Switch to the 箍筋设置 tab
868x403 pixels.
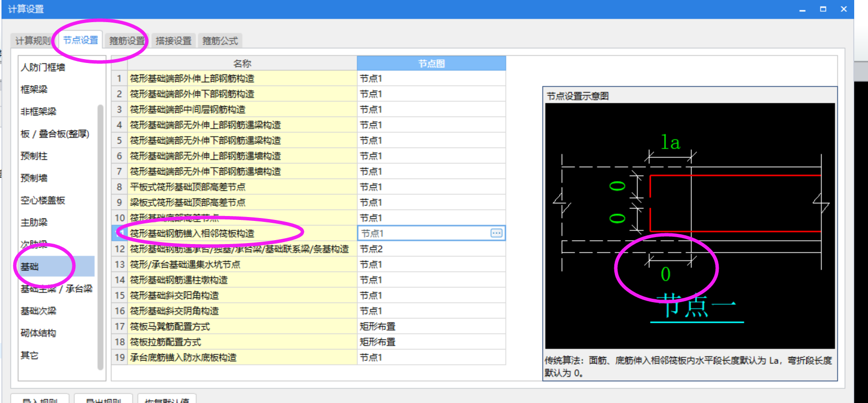[127, 41]
